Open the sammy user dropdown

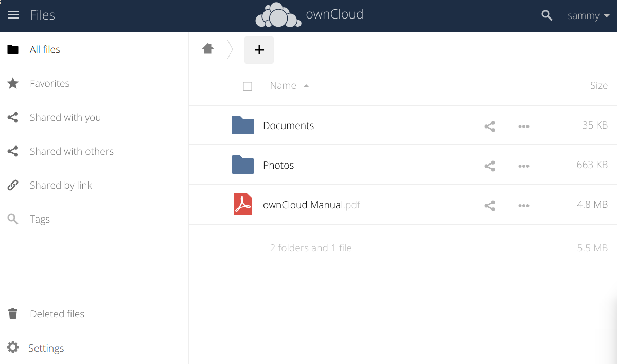pos(588,16)
